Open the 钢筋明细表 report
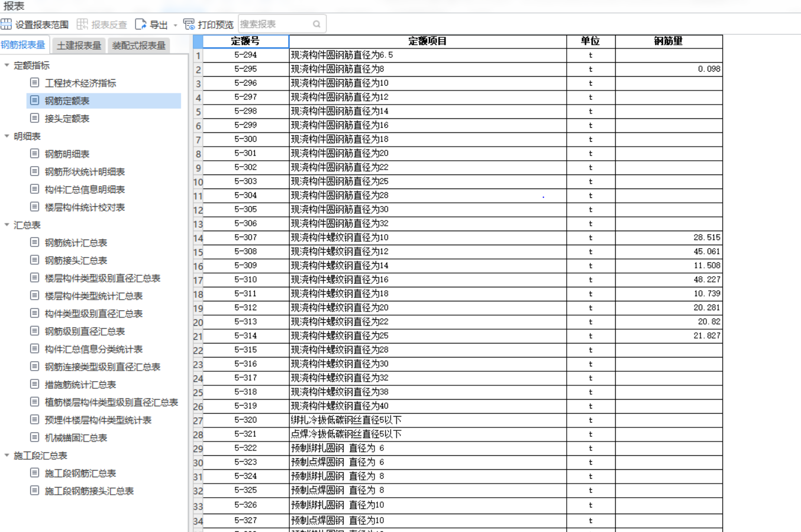 point(67,154)
